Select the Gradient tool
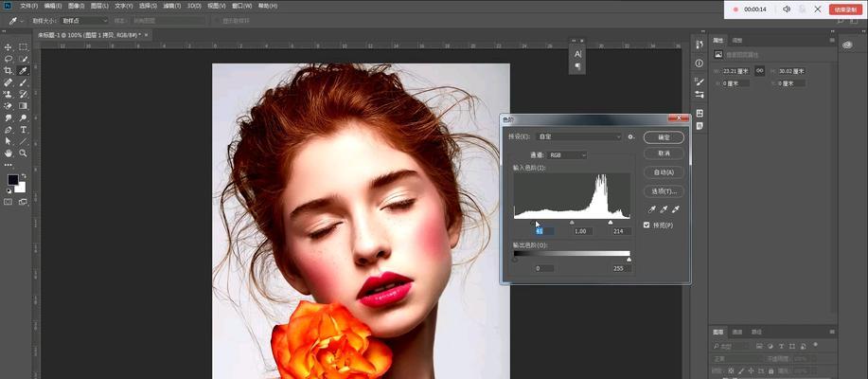 click(24, 106)
